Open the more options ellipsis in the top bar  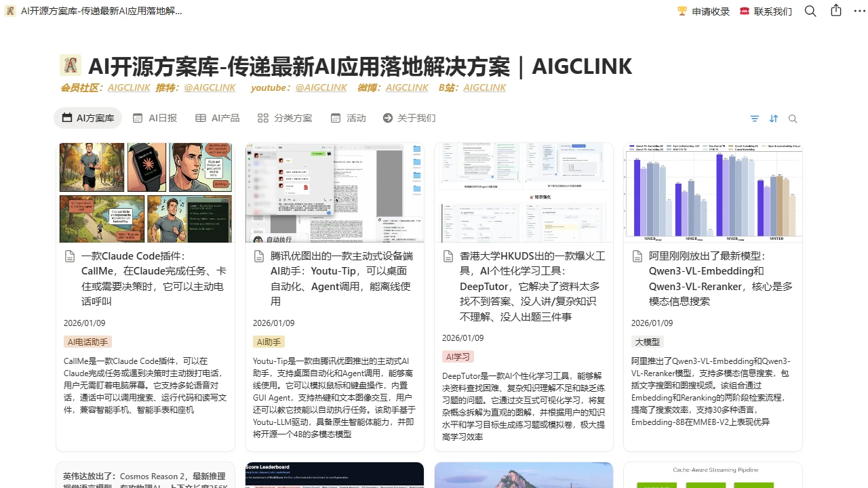(x=859, y=11)
